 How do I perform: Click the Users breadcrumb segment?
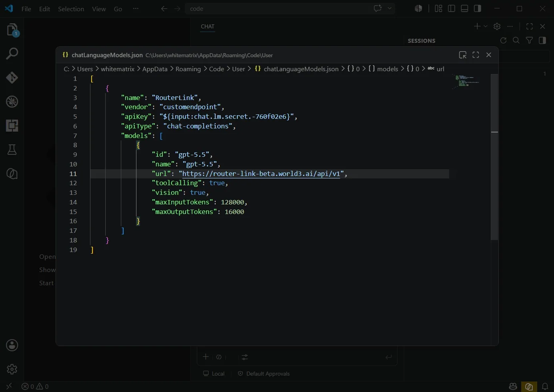[85, 69]
